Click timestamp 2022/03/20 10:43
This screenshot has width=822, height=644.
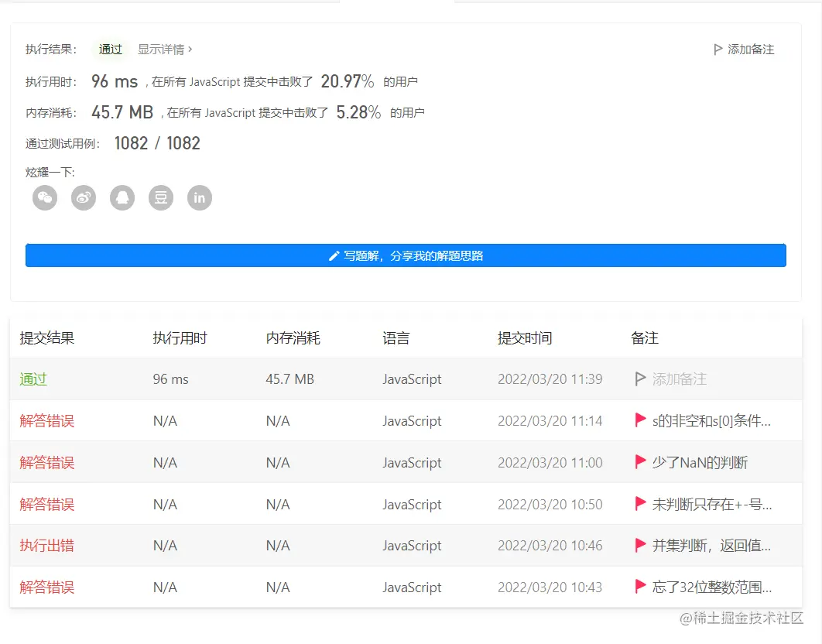tap(550, 587)
